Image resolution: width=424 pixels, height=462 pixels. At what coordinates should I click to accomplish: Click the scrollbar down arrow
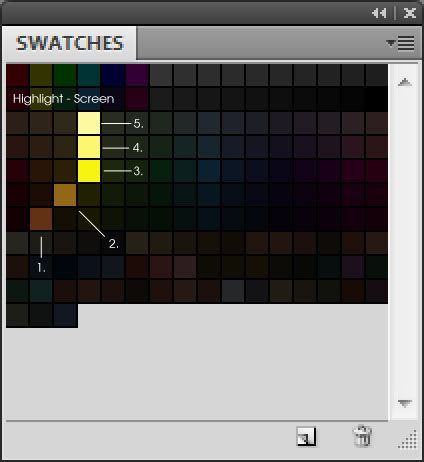click(x=405, y=404)
